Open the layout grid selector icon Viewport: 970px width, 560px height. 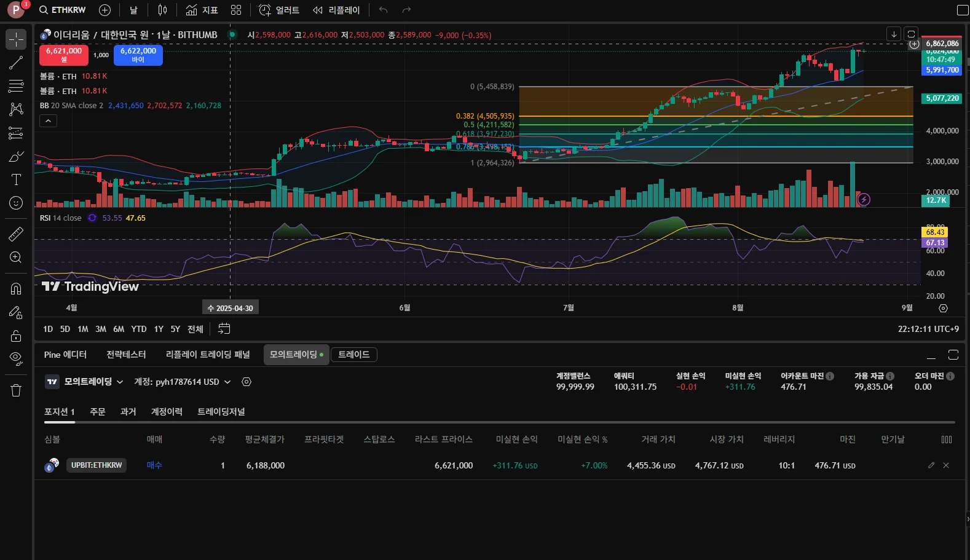tap(236, 10)
